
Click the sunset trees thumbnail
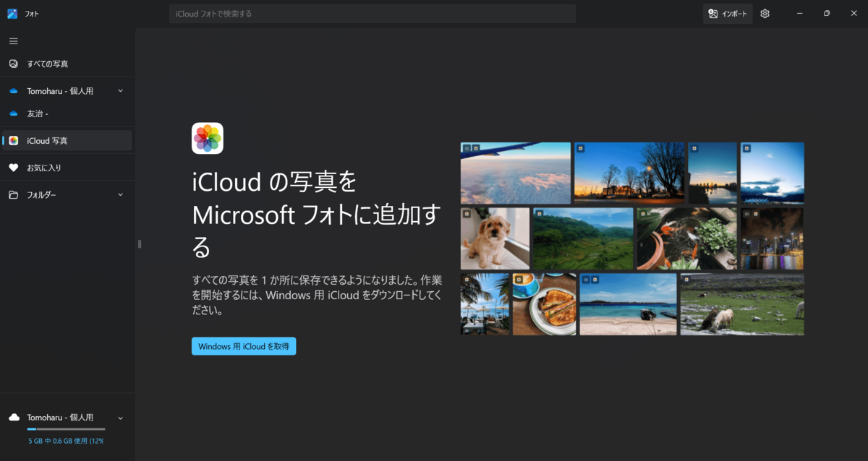pos(629,173)
